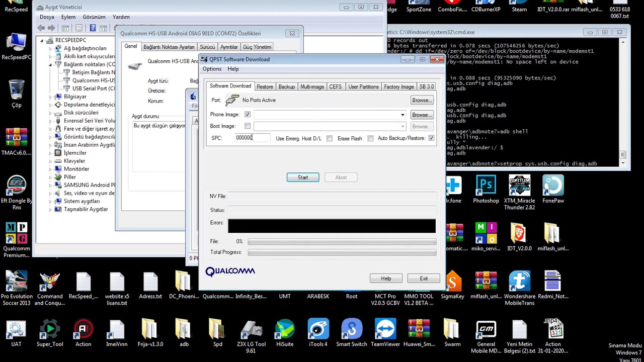
Task: Click the Exit button in QPST
Action: coord(424,279)
